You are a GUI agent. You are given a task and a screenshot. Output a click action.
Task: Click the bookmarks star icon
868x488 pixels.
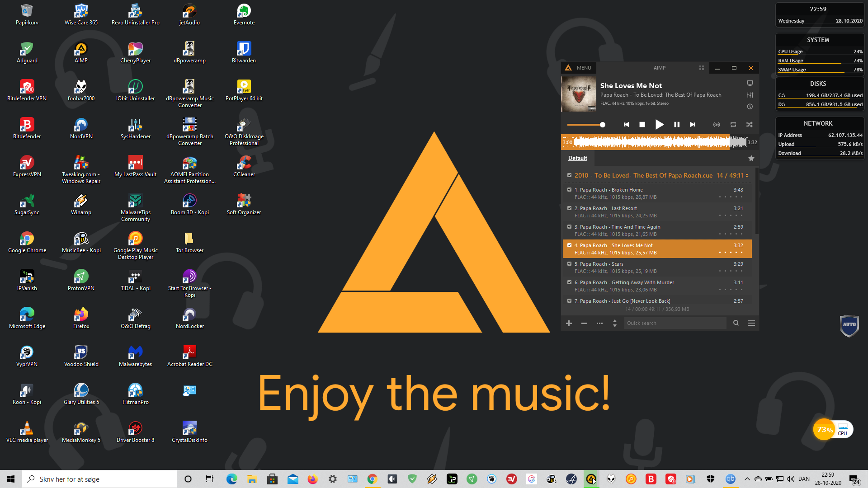pos(751,158)
